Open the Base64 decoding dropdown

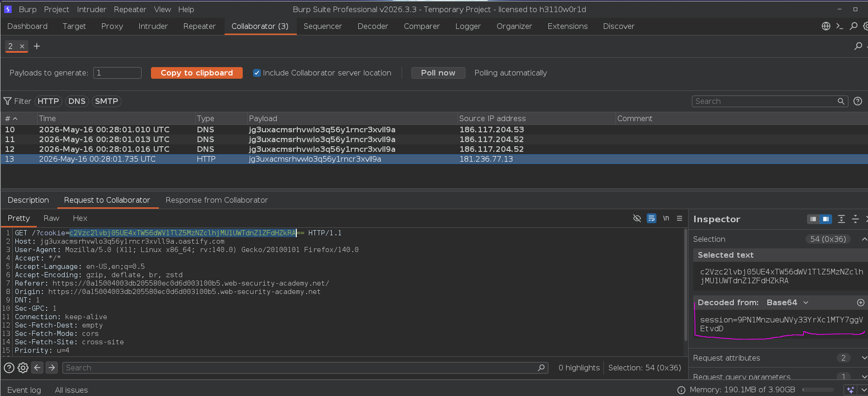pyautogui.click(x=787, y=302)
